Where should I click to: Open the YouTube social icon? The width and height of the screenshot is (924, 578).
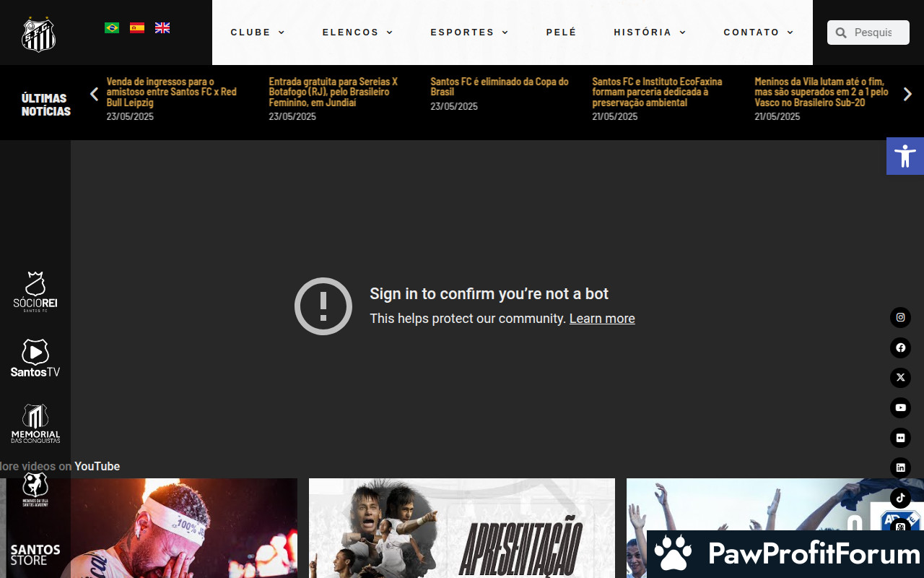click(900, 407)
